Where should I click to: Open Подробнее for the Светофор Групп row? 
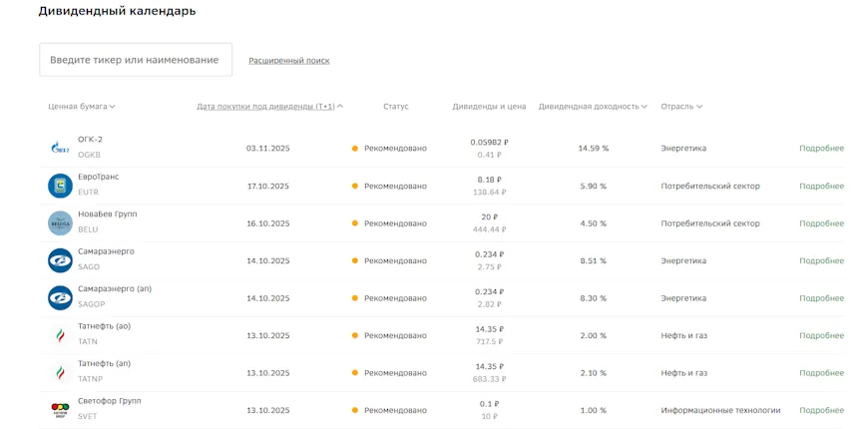pyautogui.click(x=821, y=410)
